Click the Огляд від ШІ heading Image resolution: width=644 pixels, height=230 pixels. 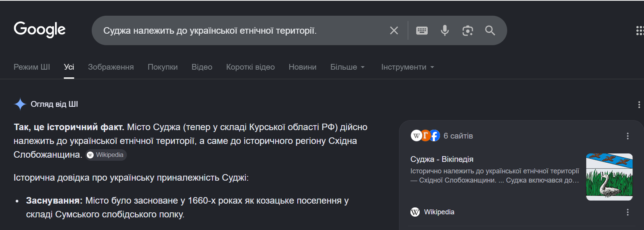coord(54,104)
